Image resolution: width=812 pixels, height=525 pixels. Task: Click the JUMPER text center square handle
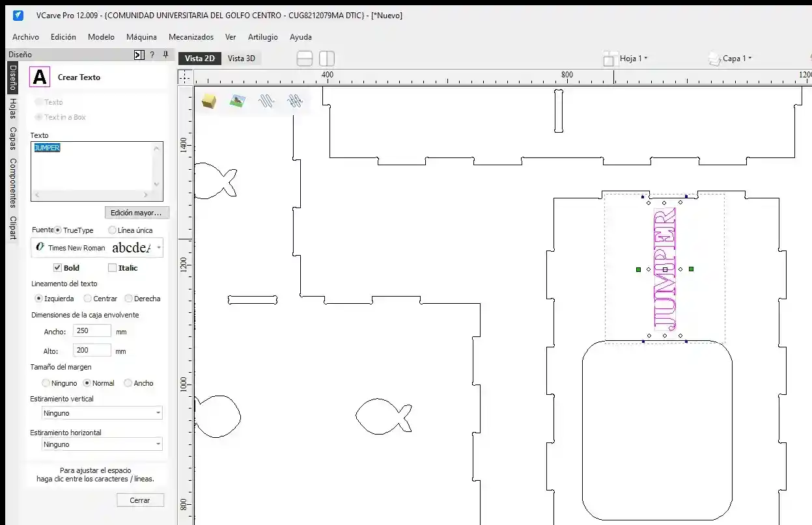click(x=665, y=269)
